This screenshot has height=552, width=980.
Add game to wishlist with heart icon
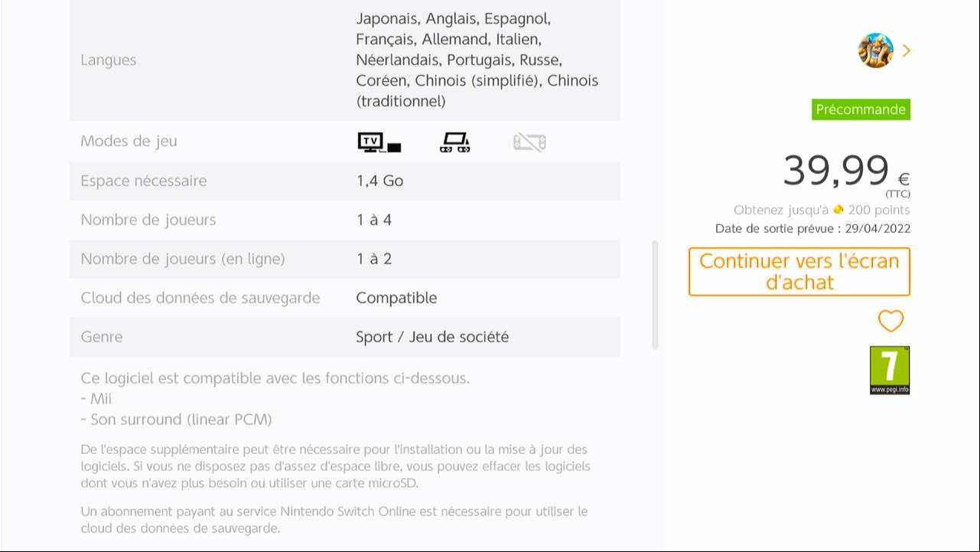[x=890, y=321]
